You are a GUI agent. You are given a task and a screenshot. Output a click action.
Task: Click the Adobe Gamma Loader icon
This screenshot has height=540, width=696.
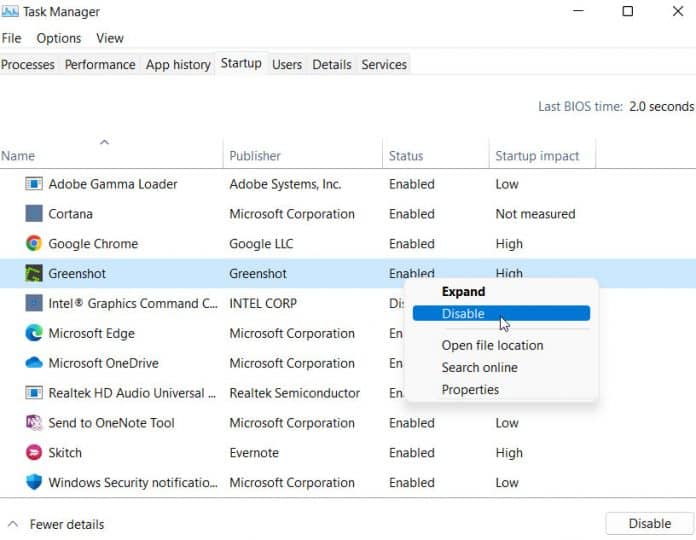tap(34, 184)
